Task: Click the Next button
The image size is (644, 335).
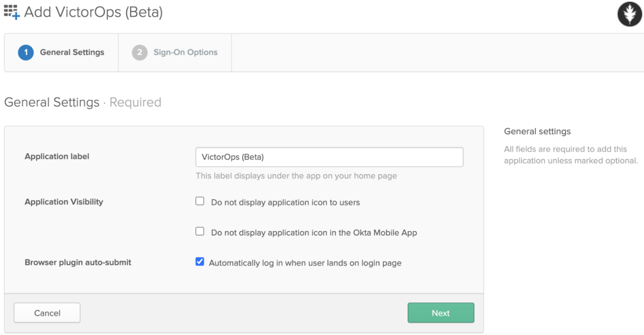Action: tap(440, 313)
